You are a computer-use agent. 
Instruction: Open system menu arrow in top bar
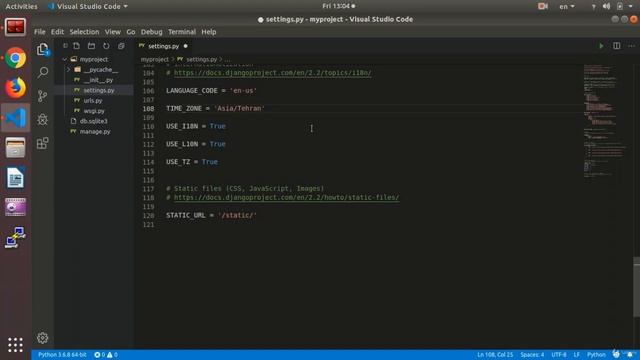(x=631, y=6)
